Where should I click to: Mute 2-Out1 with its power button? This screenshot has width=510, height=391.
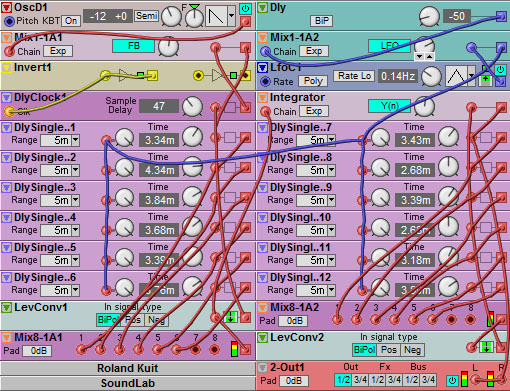coord(452,380)
